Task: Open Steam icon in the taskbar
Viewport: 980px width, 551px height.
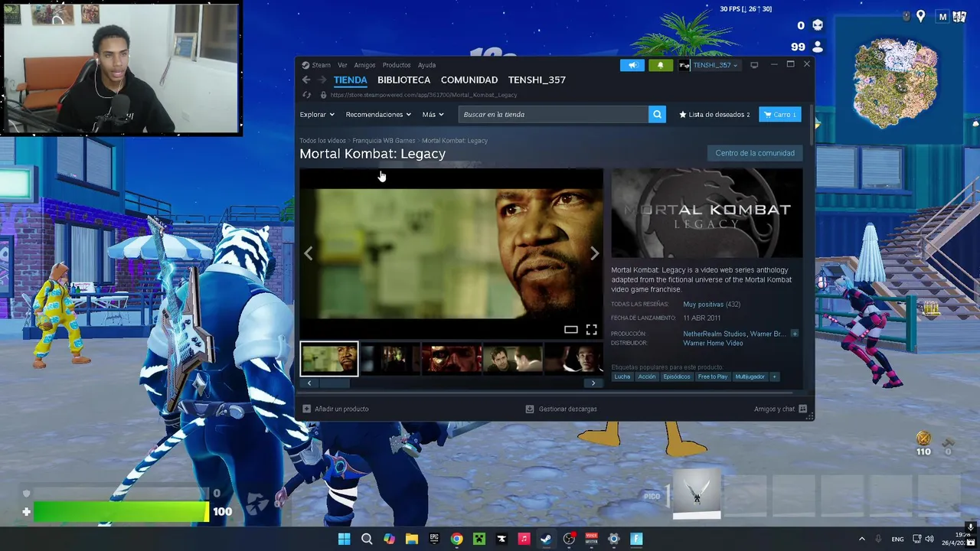Action: [546, 539]
